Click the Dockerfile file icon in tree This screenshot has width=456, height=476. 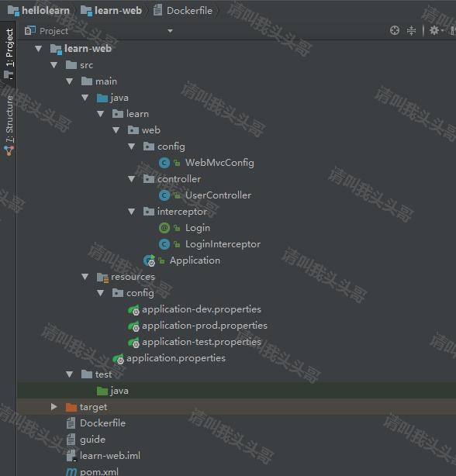(71, 423)
